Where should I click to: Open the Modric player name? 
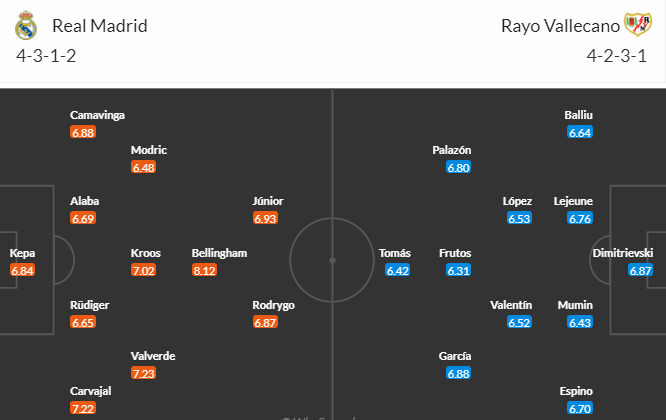(149, 150)
